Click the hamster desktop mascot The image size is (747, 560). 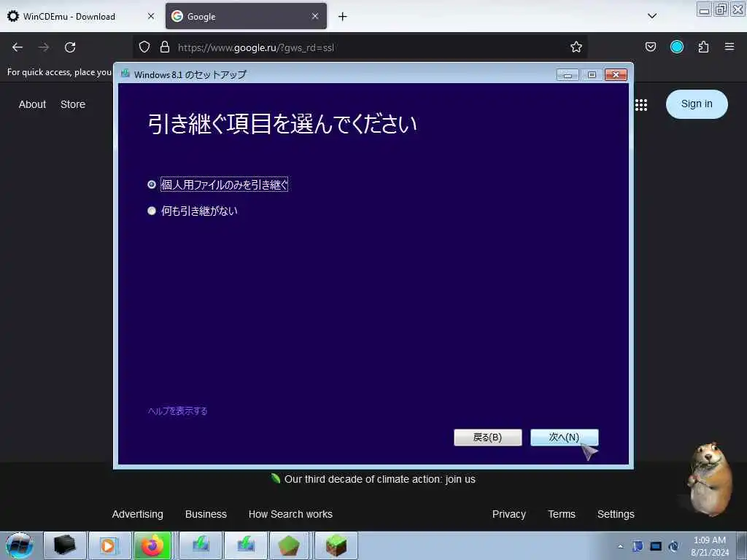[x=710, y=478]
